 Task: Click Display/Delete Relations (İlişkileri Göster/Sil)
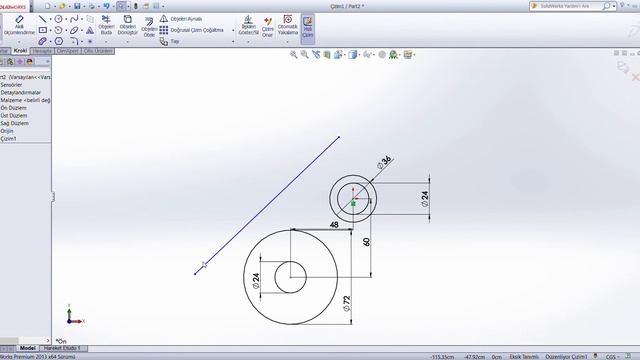tap(249, 25)
